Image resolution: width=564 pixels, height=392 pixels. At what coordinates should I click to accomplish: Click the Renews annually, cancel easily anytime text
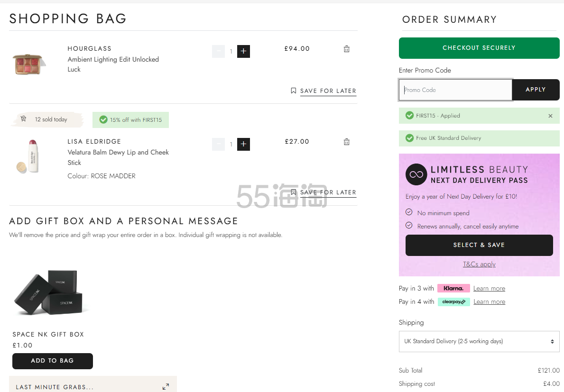468,227
